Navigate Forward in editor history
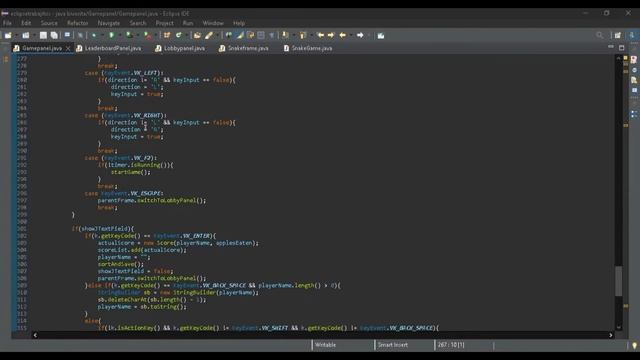640x360 pixels. (360, 36)
